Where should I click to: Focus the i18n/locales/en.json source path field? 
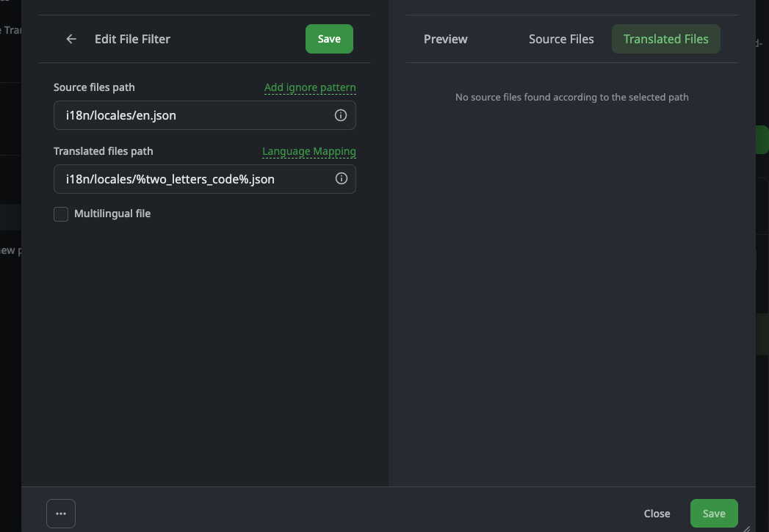(x=204, y=115)
